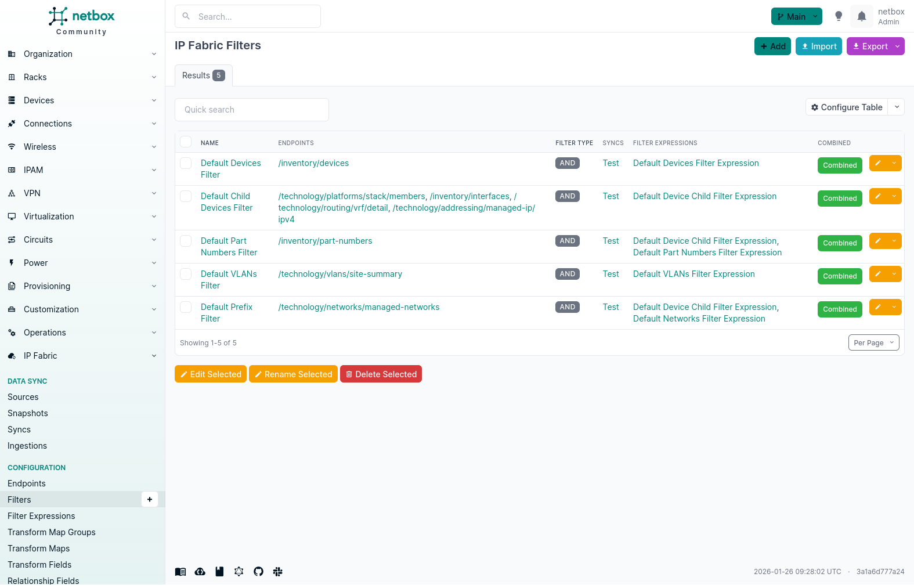Viewport: 914px width, 588px height.
Task: Open the Default Child Devices Filter link
Action: pyautogui.click(x=227, y=202)
